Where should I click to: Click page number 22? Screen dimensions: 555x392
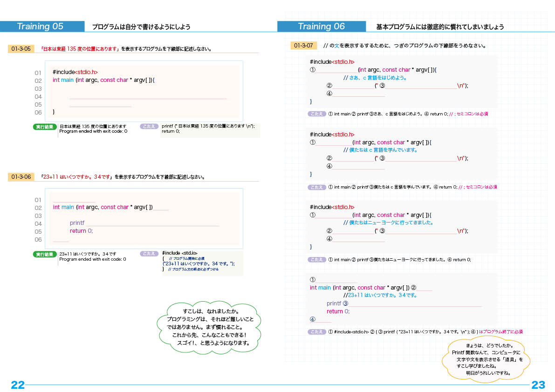[18, 385]
